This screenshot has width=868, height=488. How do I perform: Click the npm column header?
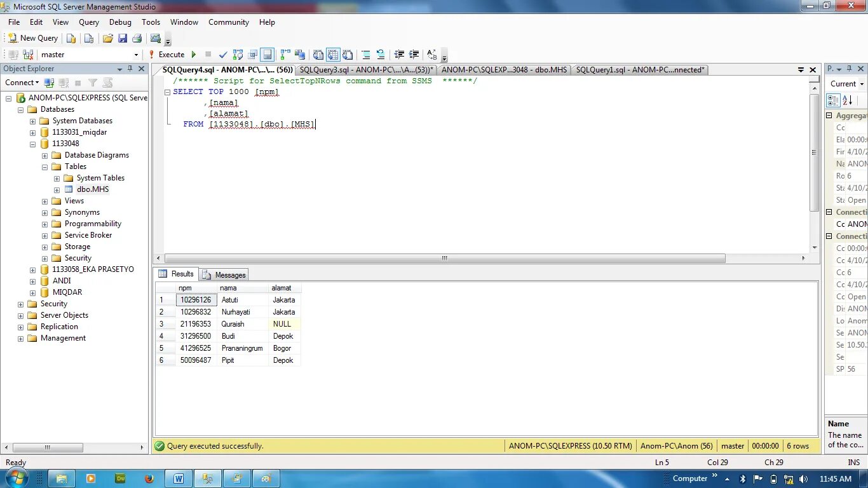tap(196, 288)
